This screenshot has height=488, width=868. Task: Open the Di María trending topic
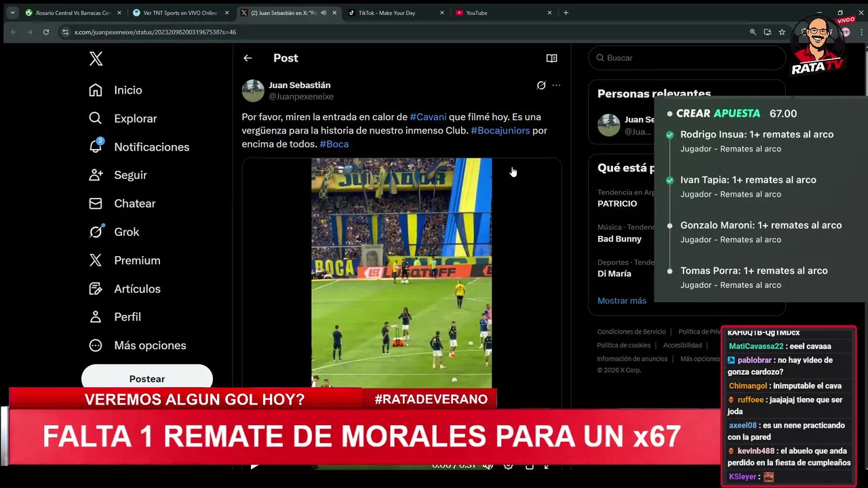(x=614, y=274)
